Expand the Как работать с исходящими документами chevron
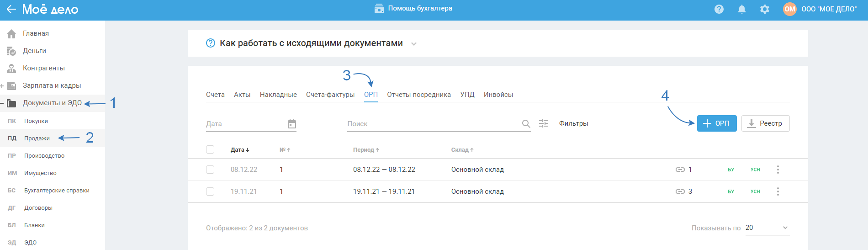Image resolution: width=868 pixels, height=250 pixels. click(414, 44)
